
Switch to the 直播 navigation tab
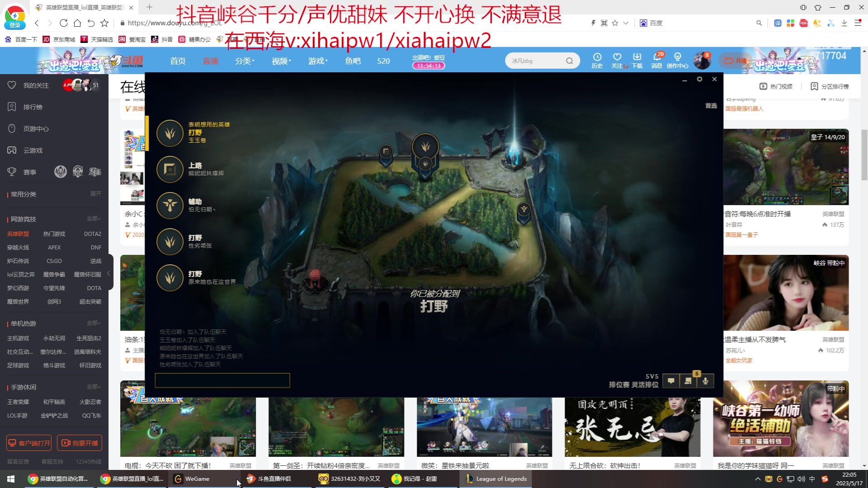210,61
